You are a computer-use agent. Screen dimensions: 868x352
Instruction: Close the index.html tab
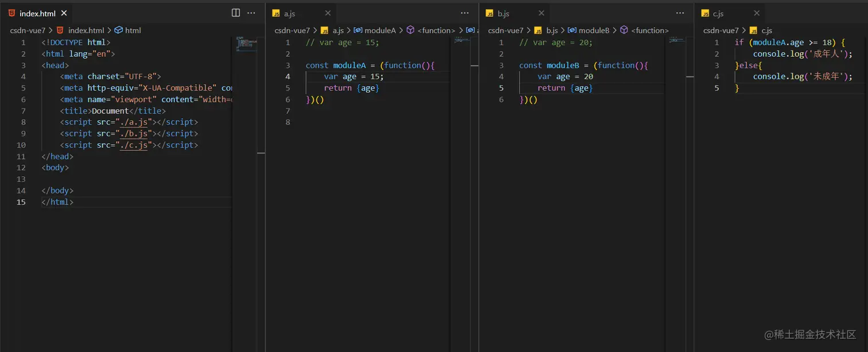64,13
